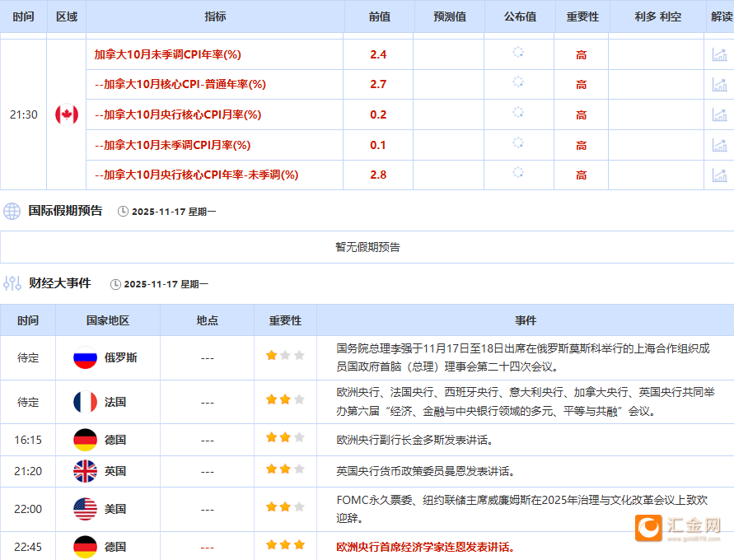
Task: Click the Canada flag icon
Action: (x=65, y=114)
